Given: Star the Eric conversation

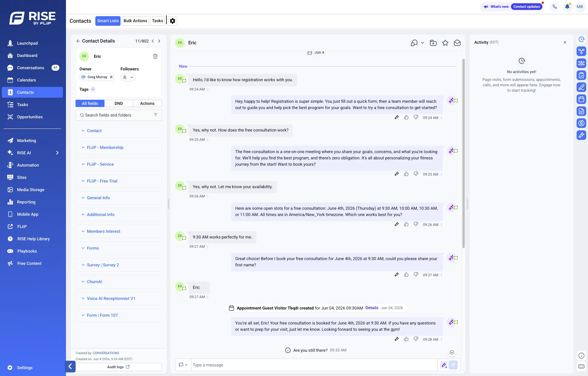Looking at the screenshot, I should pos(445,43).
